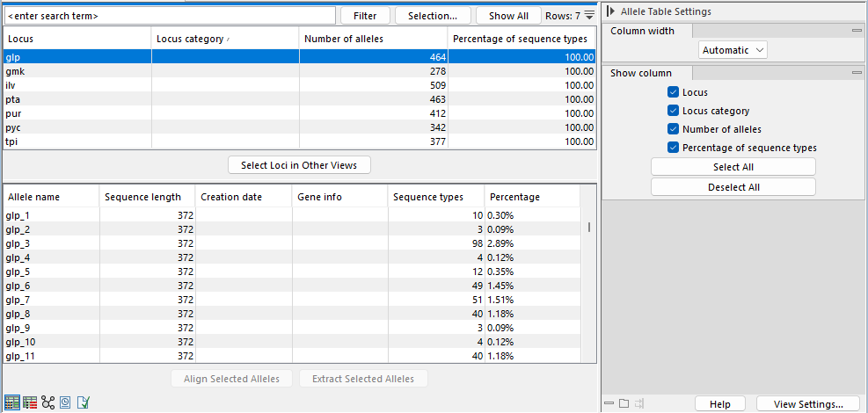Sort by the Creation date column header
The height and width of the screenshot is (413, 868).
244,198
